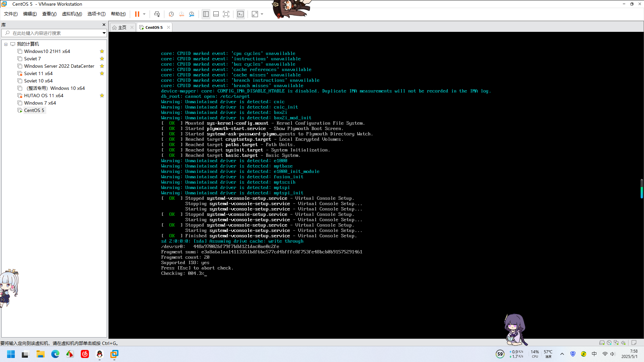Pause the virtual machine with pause icon
Screen dimensions: 644x362
pyautogui.click(x=137, y=14)
